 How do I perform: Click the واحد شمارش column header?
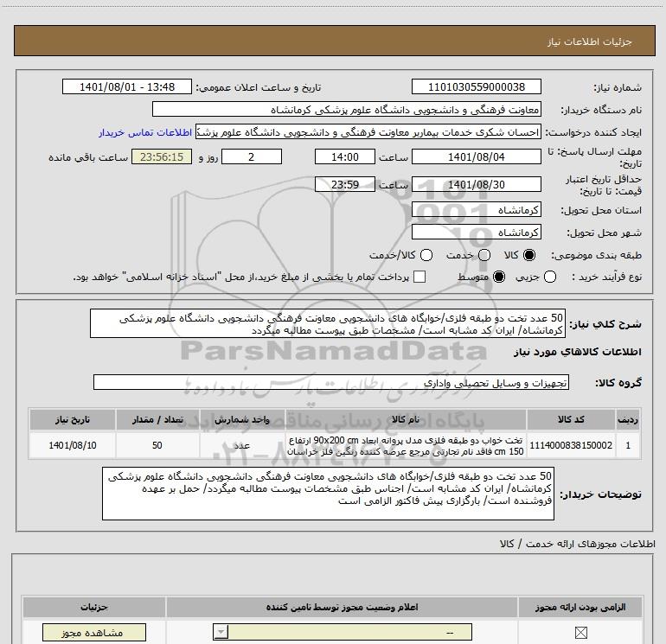[x=241, y=420]
